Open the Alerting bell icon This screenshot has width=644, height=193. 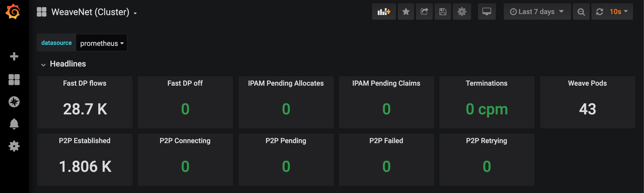[14, 124]
